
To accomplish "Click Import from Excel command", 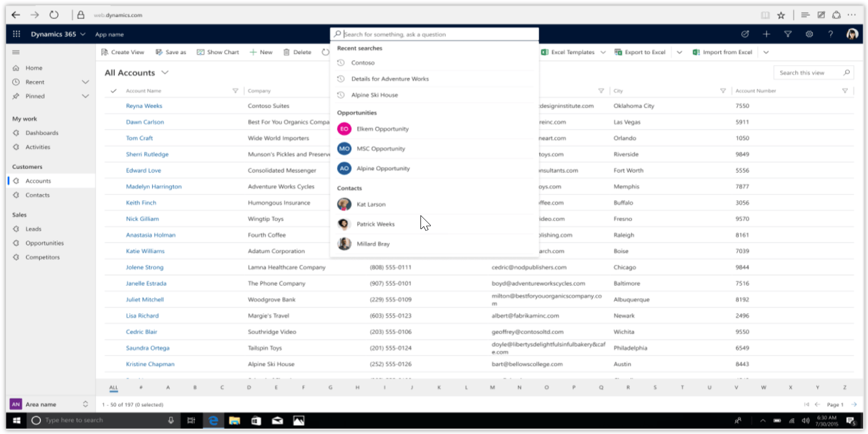I will pyautogui.click(x=723, y=52).
